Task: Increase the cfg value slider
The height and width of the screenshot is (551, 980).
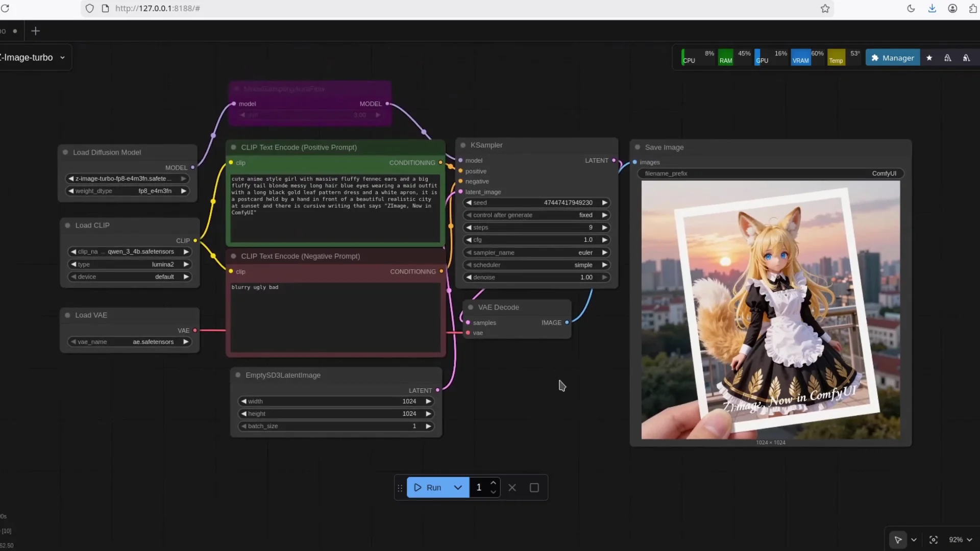Action: tap(605, 239)
